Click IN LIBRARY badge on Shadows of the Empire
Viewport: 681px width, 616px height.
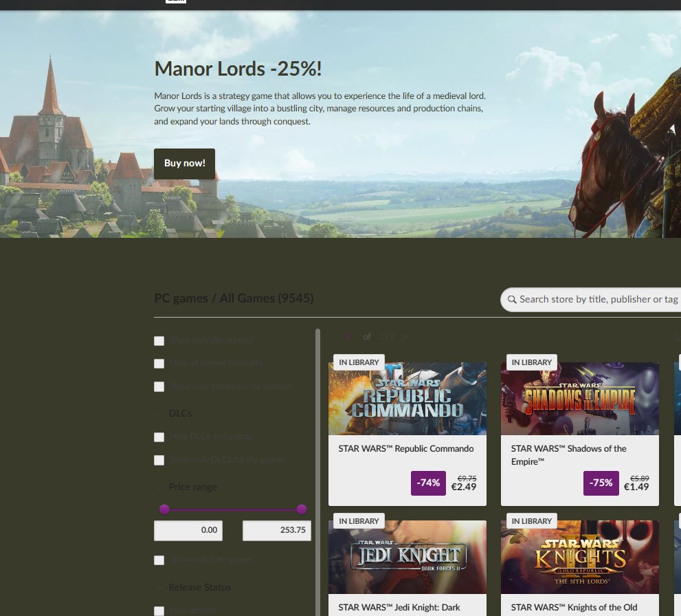pyautogui.click(x=532, y=362)
